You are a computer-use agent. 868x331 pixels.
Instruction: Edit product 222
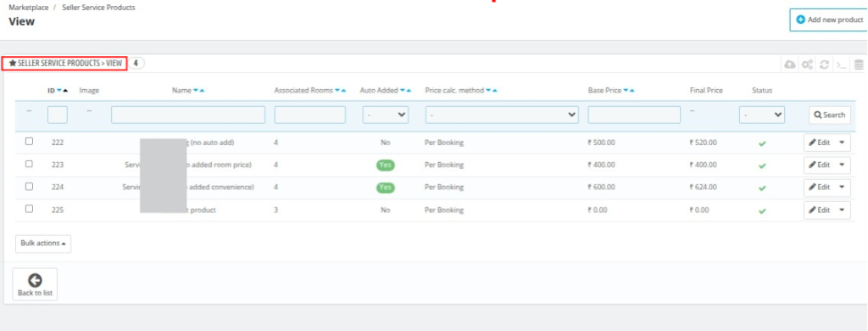820,143
